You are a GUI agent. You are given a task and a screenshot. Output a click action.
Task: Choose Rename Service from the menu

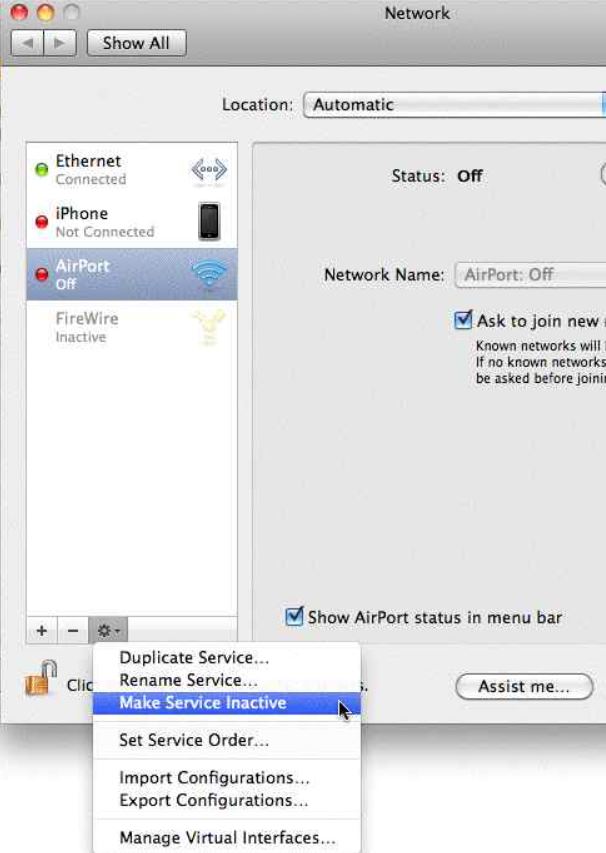pyautogui.click(x=227, y=680)
